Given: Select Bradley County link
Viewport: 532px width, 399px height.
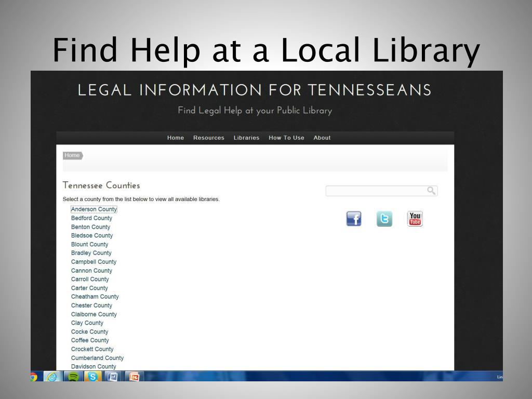Looking at the screenshot, I should click(91, 253).
